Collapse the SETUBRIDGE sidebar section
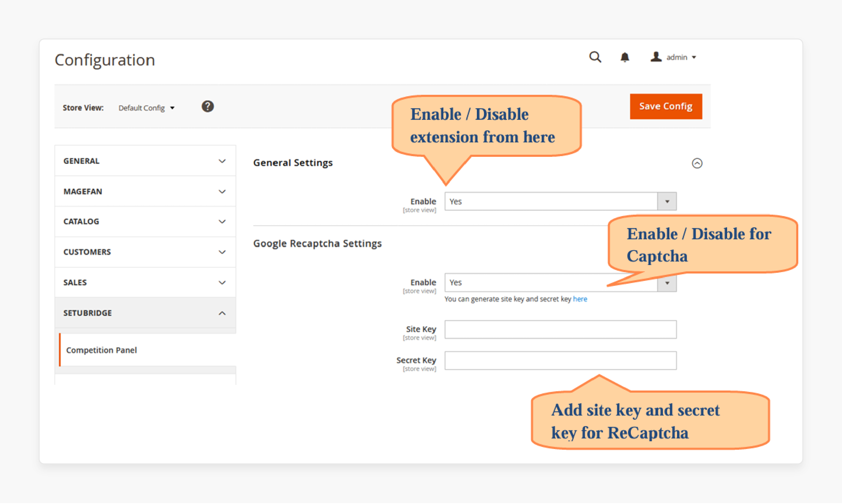This screenshot has height=504, width=842. [x=145, y=313]
